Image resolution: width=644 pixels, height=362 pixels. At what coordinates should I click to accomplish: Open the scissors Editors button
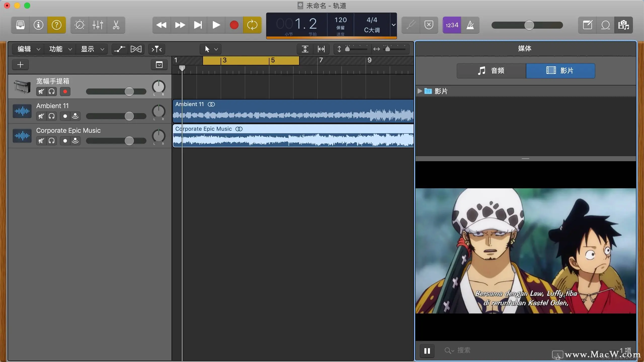pos(116,25)
